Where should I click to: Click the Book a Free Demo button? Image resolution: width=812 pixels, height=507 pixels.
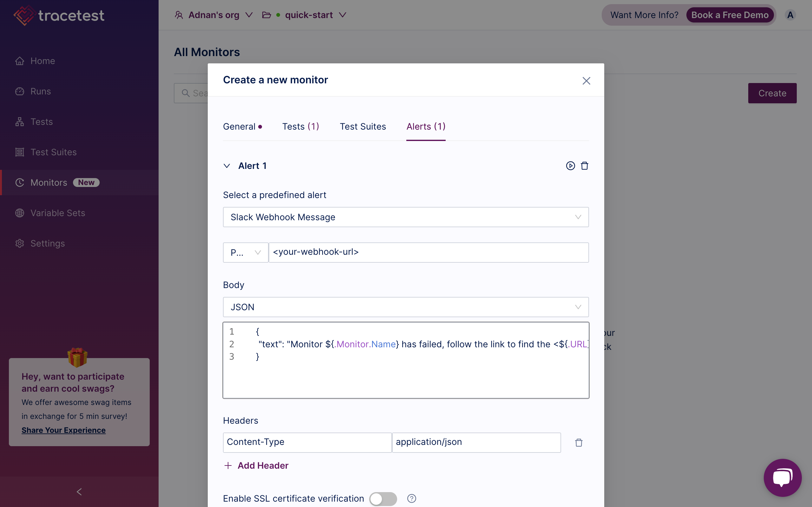pyautogui.click(x=730, y=15)
